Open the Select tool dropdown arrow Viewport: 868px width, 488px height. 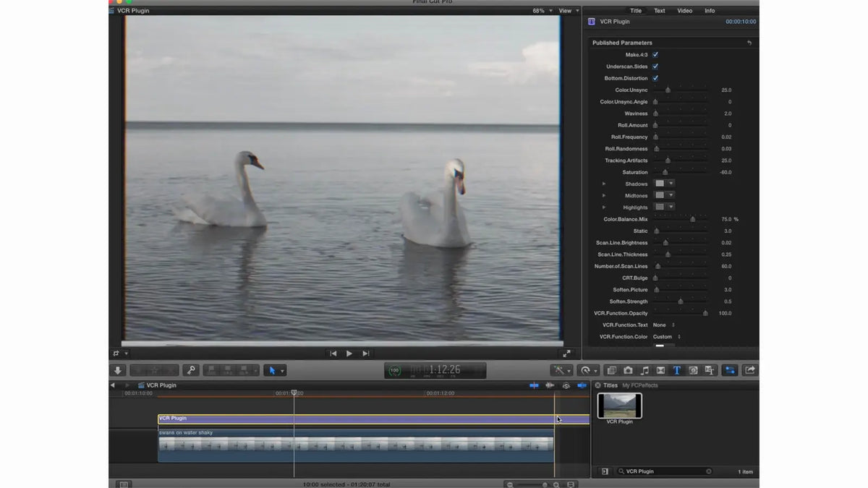[282, 371]
